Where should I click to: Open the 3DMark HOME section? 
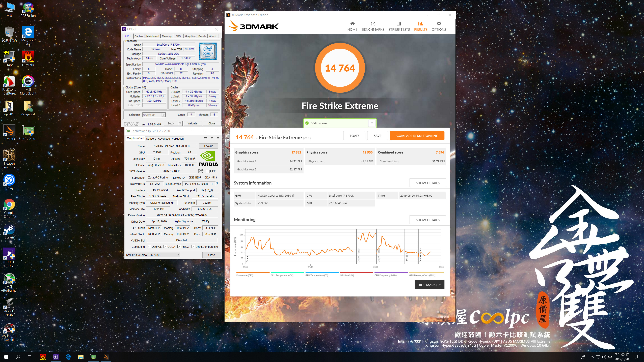coord(352,26)
